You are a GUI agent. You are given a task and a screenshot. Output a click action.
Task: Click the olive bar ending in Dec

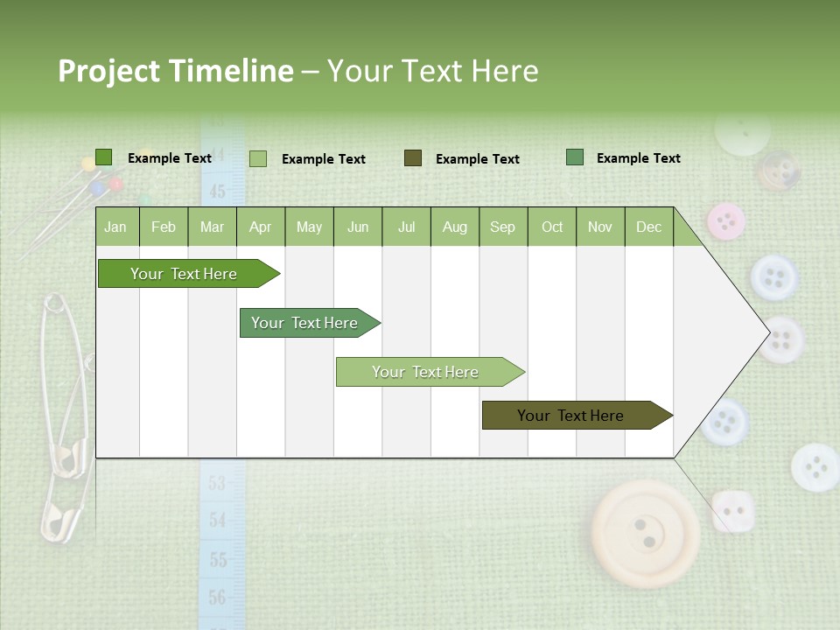[570, 416]
